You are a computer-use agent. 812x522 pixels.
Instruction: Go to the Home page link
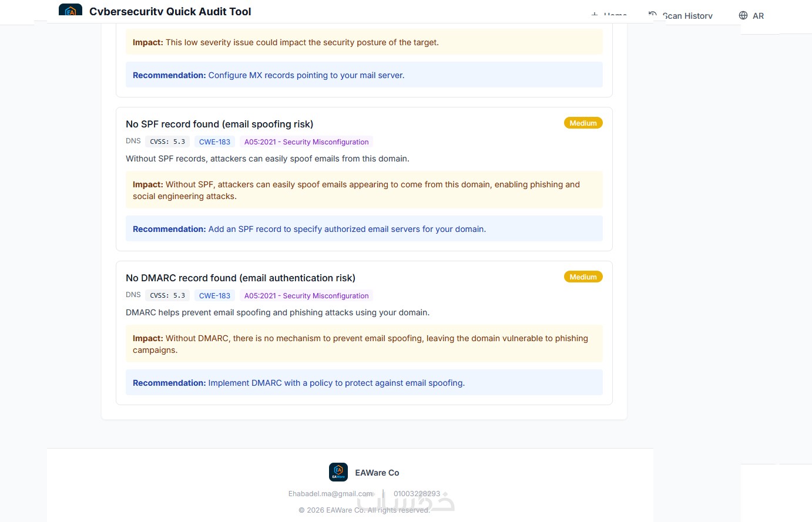click(x=615, y=15)
